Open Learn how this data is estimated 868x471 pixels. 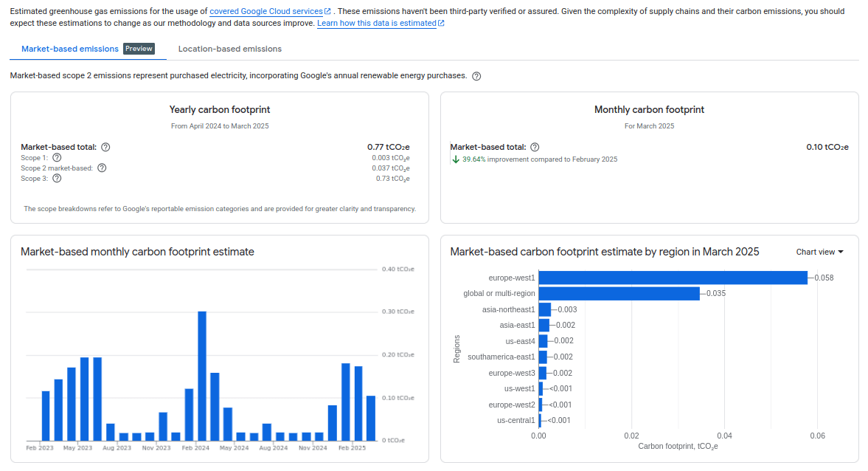point(377,23)
